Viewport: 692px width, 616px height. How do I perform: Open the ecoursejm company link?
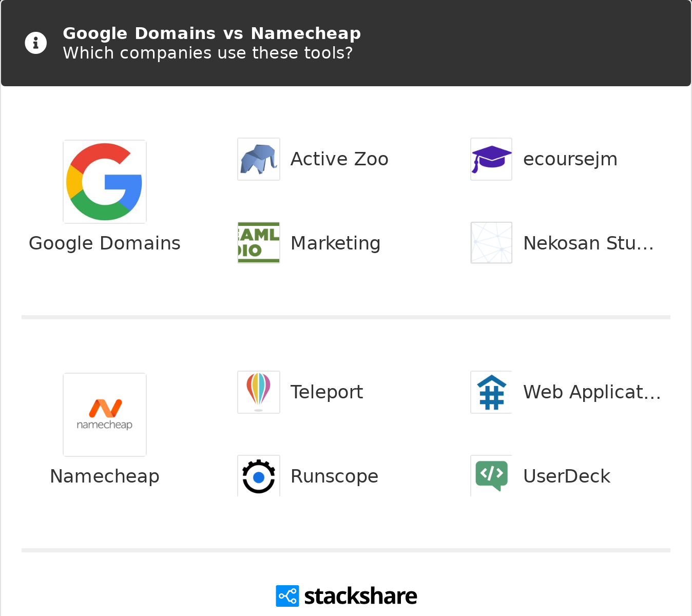click(570, 159)
